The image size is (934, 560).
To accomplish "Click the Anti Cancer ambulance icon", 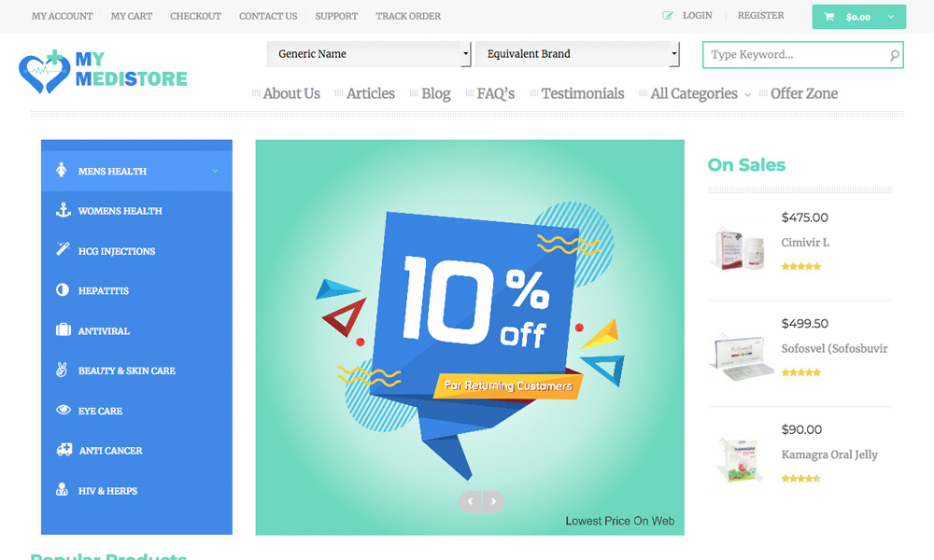I will [x=64, y=449].
